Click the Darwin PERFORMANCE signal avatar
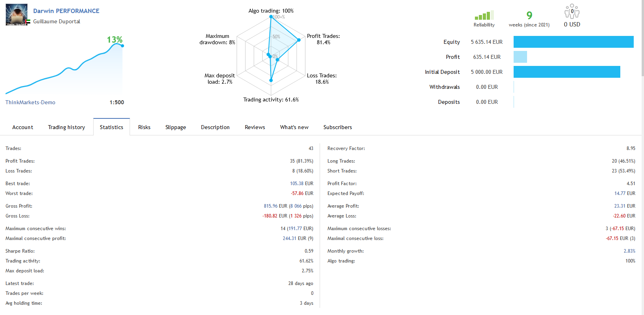 point(16,15)
